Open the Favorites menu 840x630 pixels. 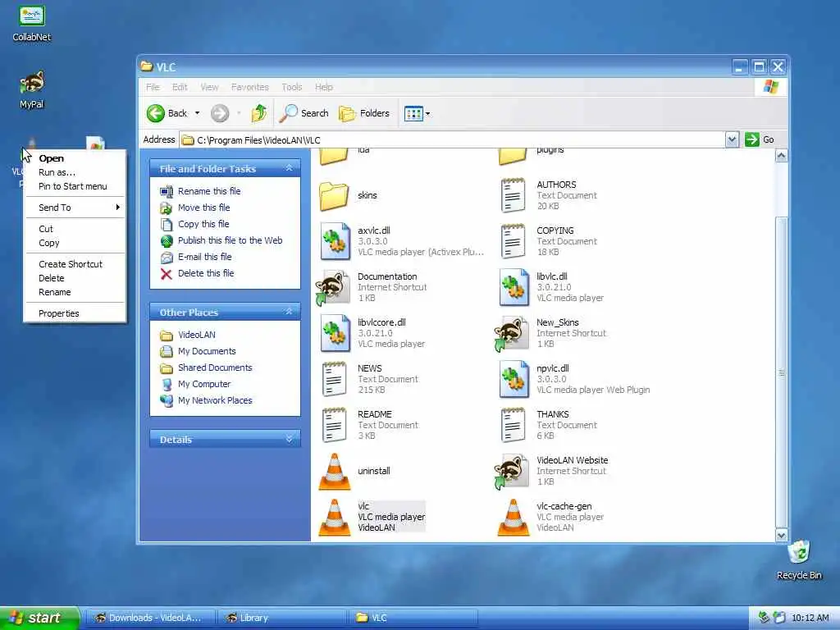pos(249,87)
